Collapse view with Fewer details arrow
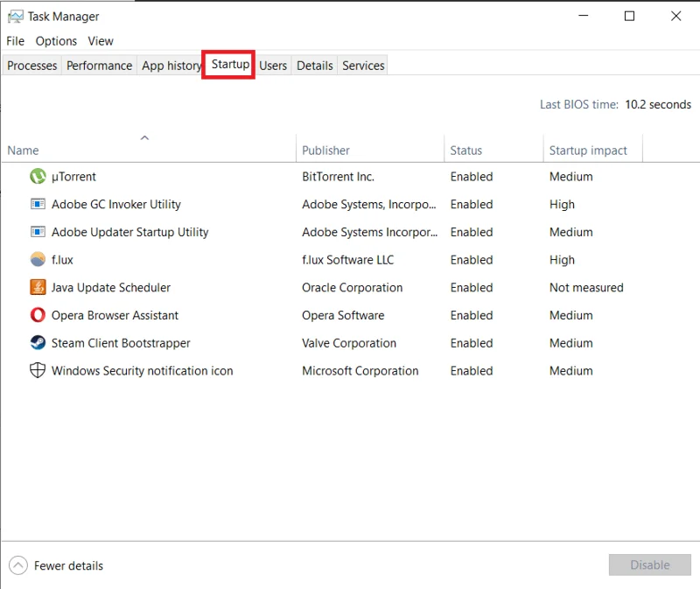Viewport: 700px width, 589px height. [x=18, y=565]
